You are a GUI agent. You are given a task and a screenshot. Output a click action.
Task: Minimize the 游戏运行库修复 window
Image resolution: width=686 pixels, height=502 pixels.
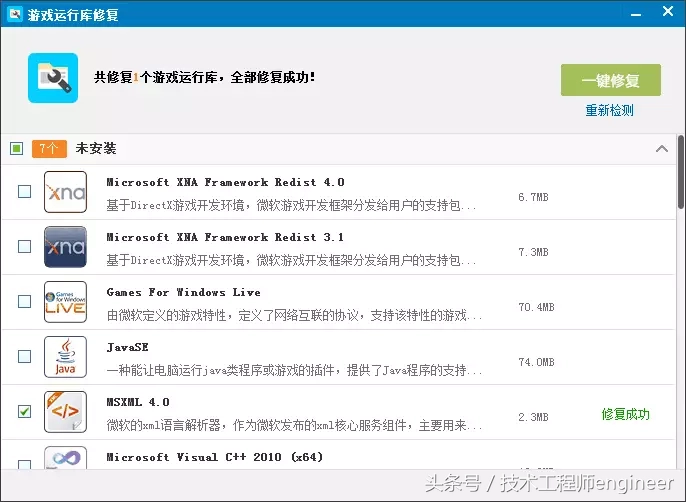click(x=636, y=14)
